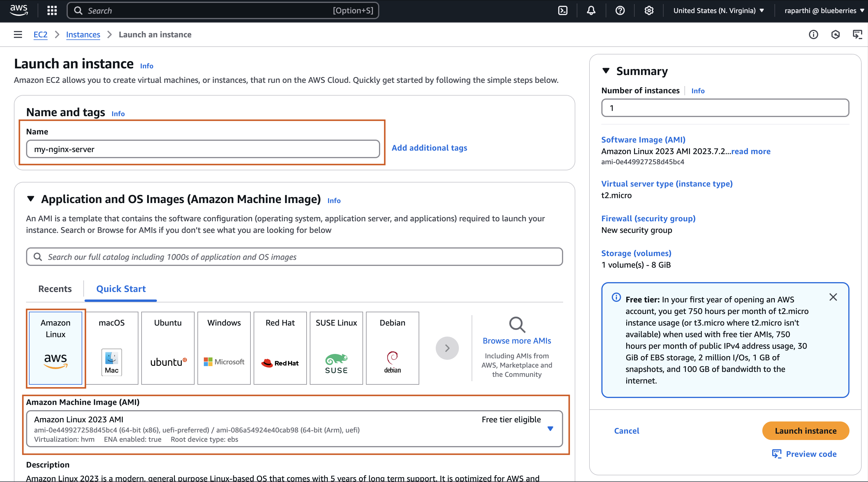Click the Preview code link
The image size is (868, 482).
click(811, 454)
